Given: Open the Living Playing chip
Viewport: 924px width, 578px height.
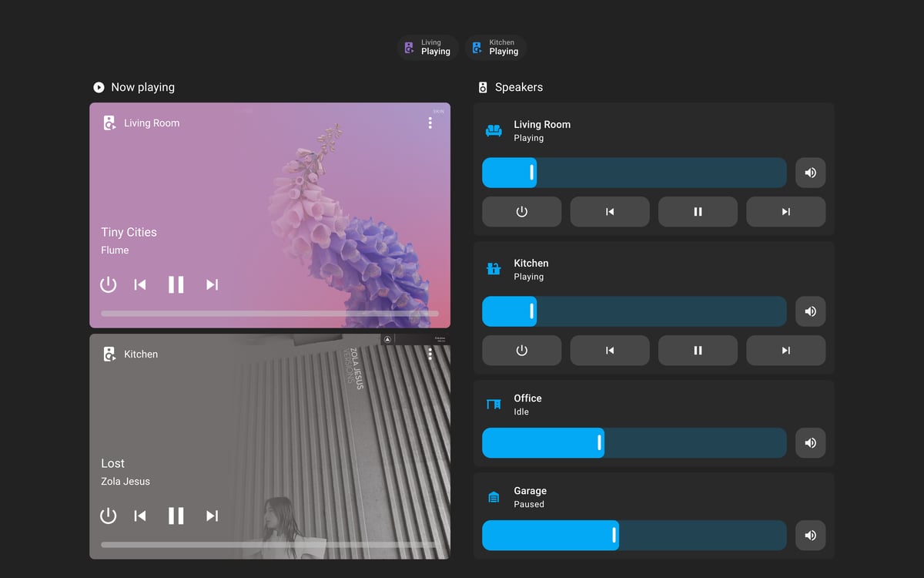Looking at the screenshot, I should point(427,48).
